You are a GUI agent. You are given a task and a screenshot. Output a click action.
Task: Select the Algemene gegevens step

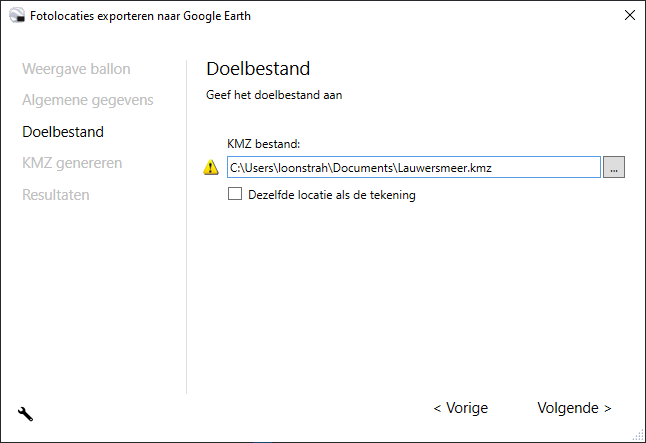pos(87,100)
